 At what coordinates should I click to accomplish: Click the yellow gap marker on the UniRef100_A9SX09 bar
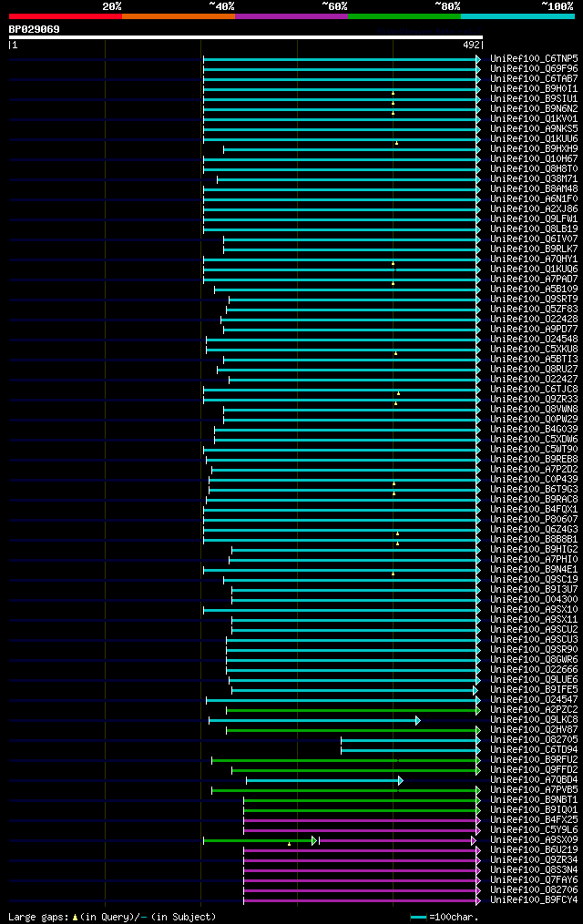pos(289,844)
